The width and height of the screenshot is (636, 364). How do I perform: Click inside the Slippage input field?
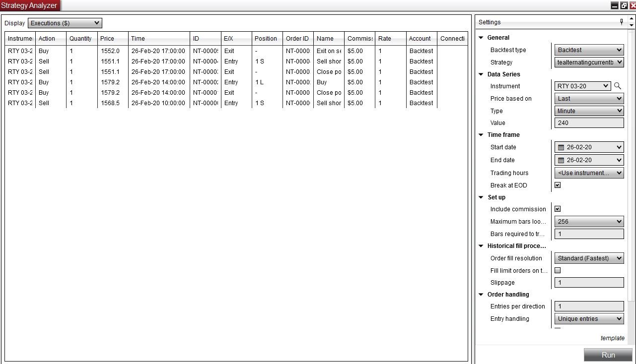[x=589, y=282]
